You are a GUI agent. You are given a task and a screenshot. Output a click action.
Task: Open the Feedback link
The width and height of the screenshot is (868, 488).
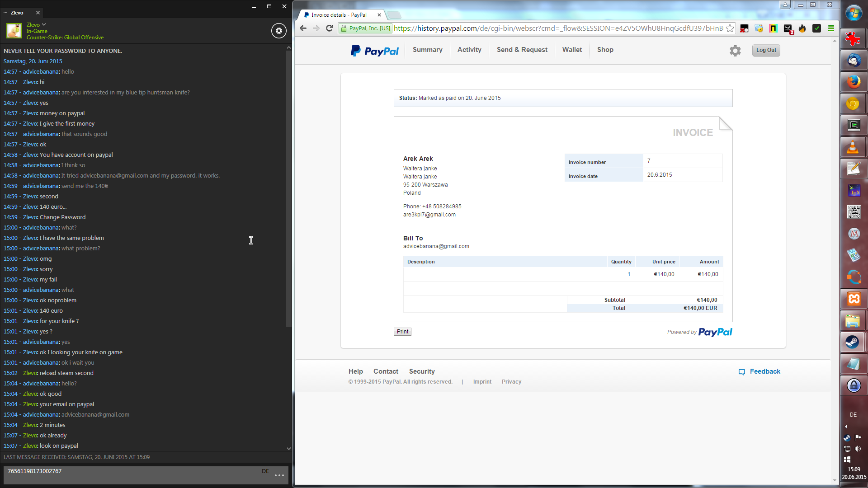click(x=764, y=371)
